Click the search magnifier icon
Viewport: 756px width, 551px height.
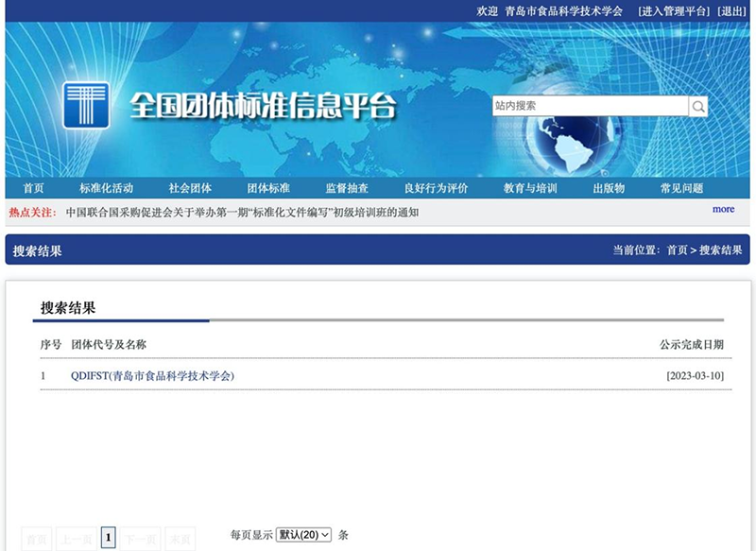click(x=698, y=106)
